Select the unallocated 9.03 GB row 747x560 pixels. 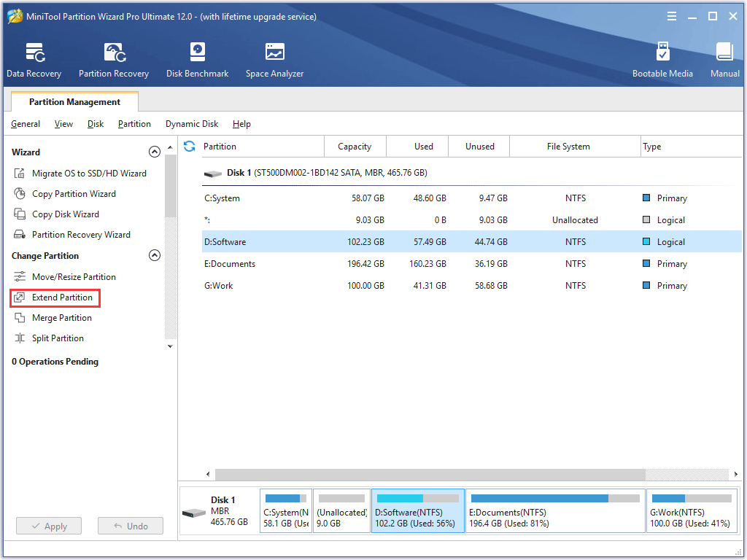click(x=472, y=220)
